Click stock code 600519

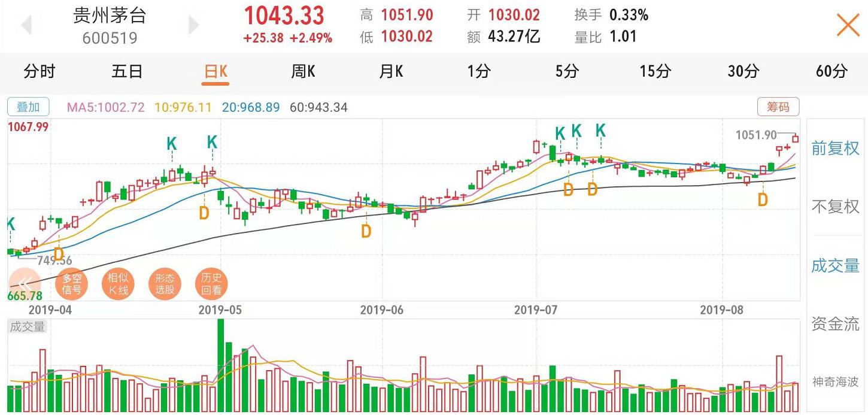110,38
